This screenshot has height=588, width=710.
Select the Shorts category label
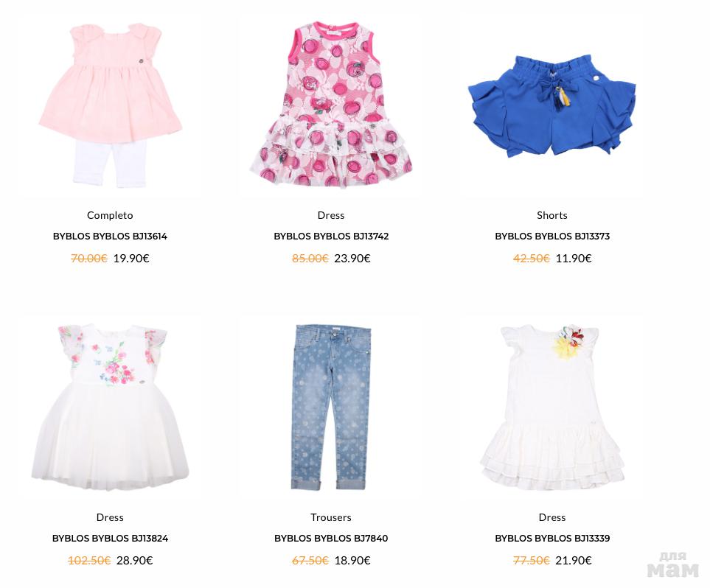pyautogui.click(x=552, y=215)
